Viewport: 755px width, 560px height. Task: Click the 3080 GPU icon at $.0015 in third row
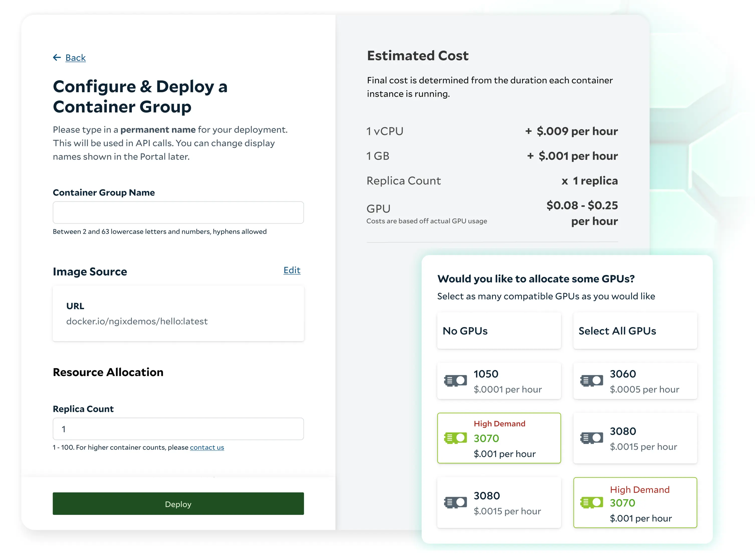click(x=592, y=438)
